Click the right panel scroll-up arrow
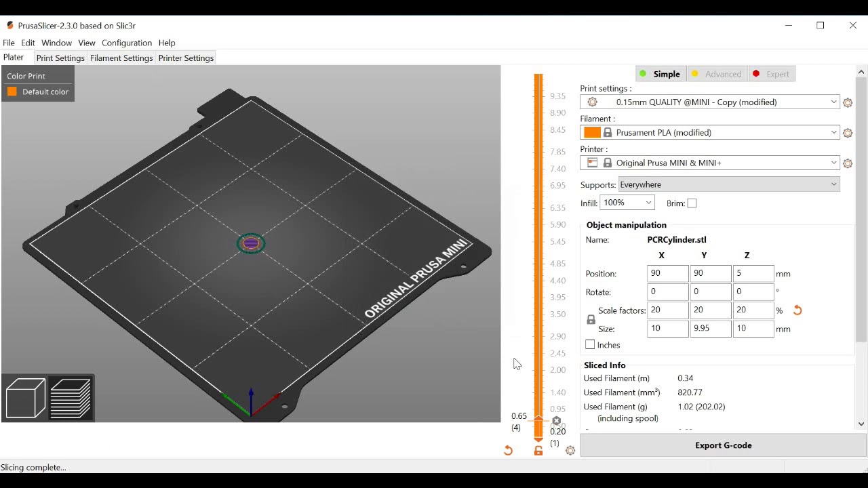The width and height of the screenshot is (868, 488). (x=861, y=72)
